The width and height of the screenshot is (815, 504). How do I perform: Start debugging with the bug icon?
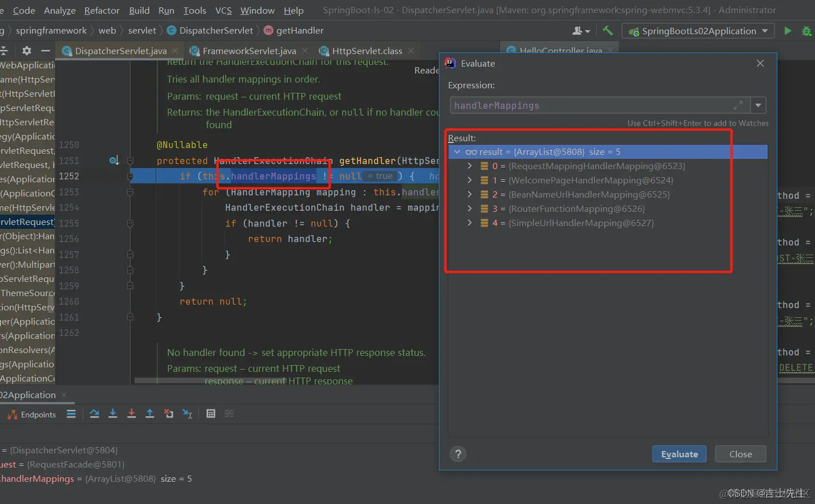(806, 31)
